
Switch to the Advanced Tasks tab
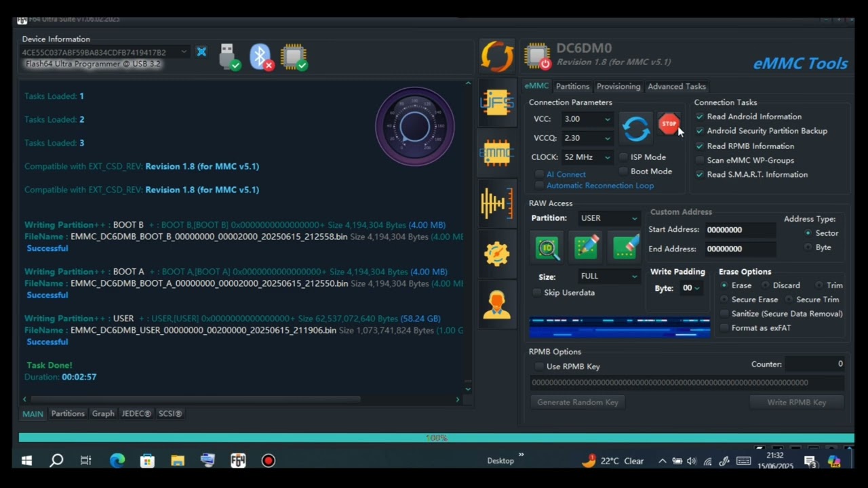(x=677, y=87)
